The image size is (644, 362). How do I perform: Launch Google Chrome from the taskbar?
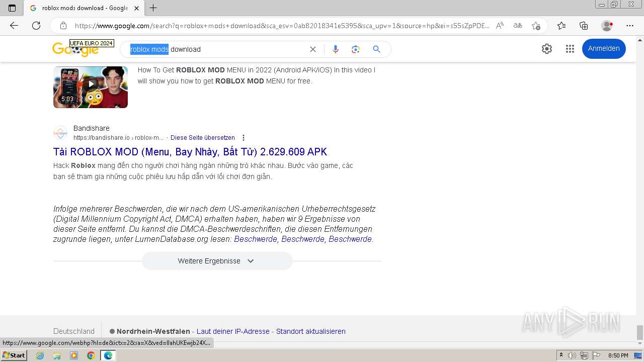[x=91, y=355]
